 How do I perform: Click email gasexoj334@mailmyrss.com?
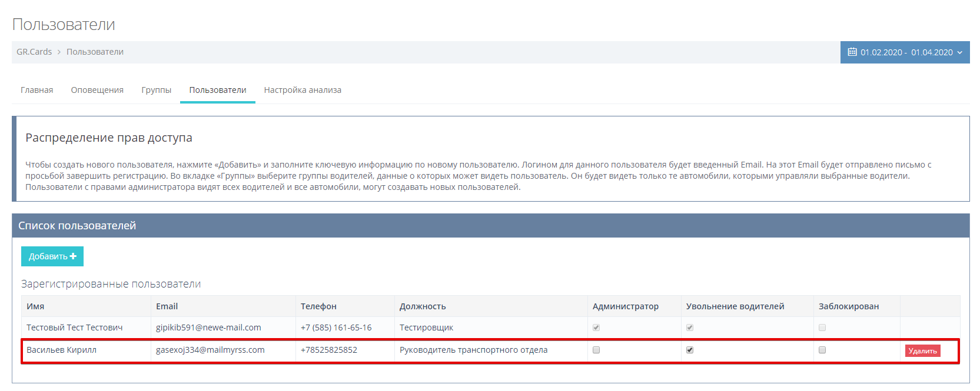click(210, 350)
